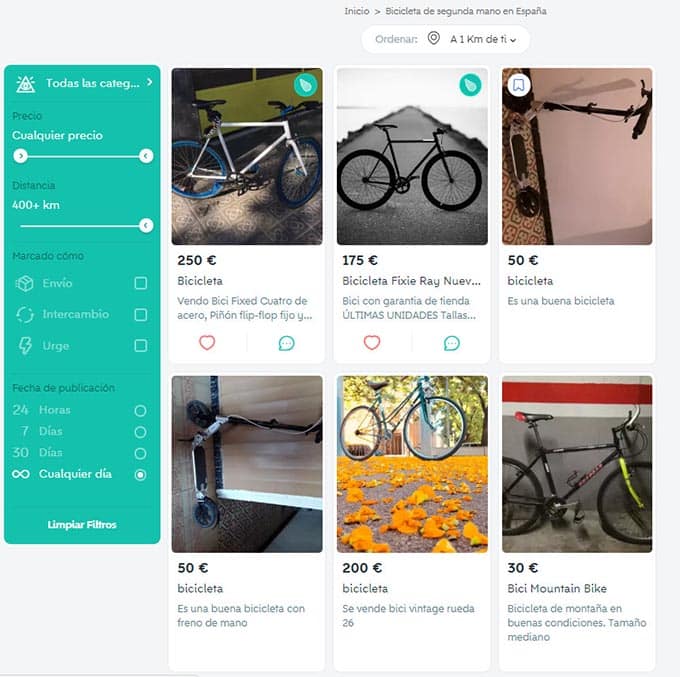The width and height of the screenshot is (680, 677).
Task: Click the distance slider handle
Action: [146, 225]
